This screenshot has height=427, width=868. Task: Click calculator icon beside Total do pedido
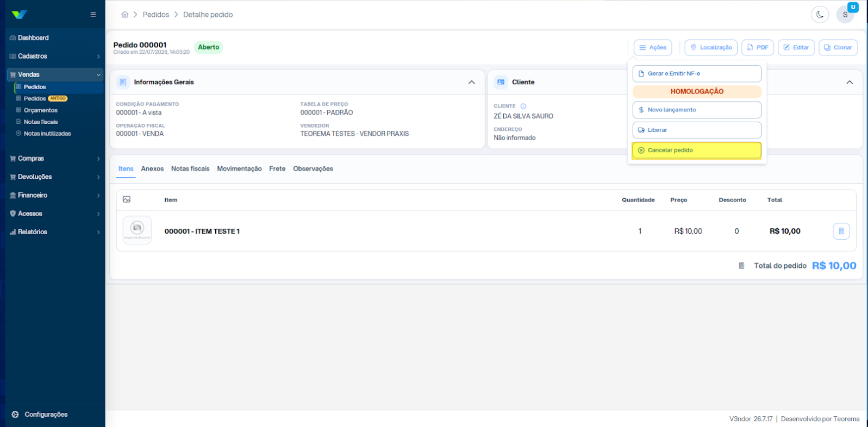click(741, 266)
